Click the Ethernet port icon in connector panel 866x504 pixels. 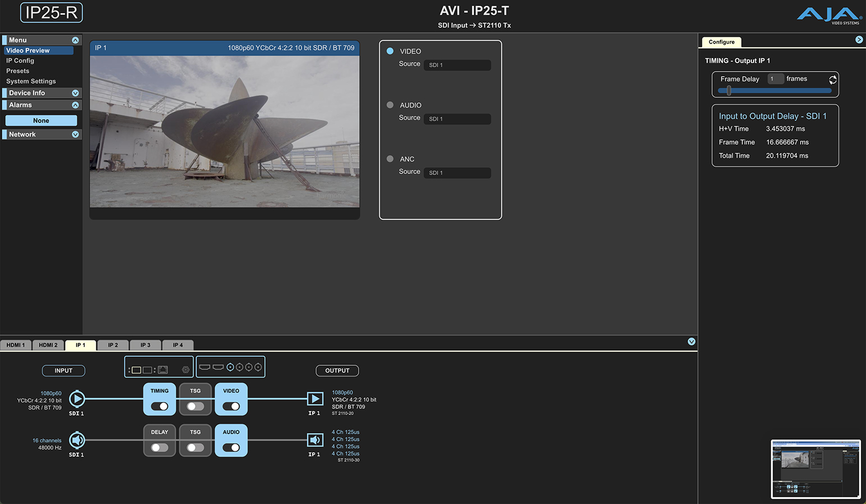pos(163,370)
